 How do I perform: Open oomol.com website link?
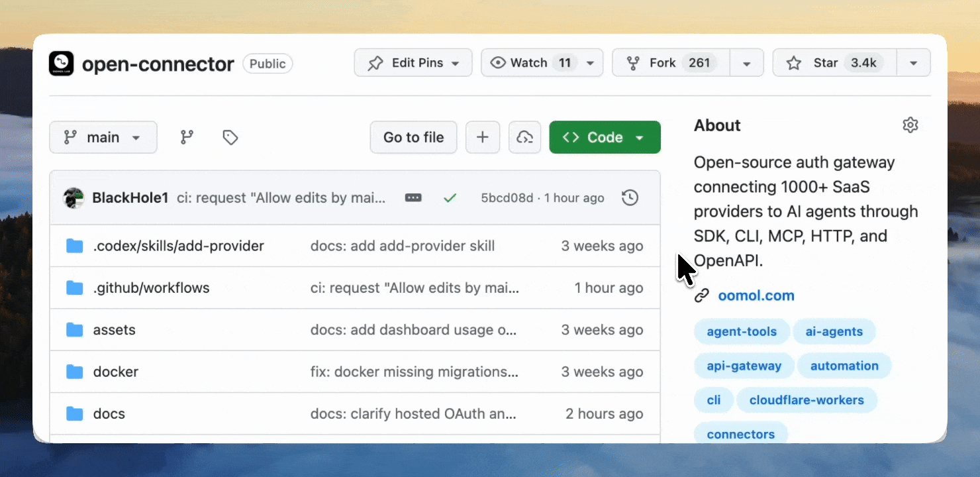point(756,295)
